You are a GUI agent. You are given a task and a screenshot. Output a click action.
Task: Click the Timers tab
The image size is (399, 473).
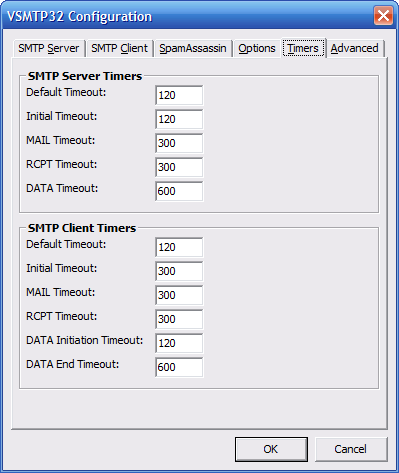[303, 48]
